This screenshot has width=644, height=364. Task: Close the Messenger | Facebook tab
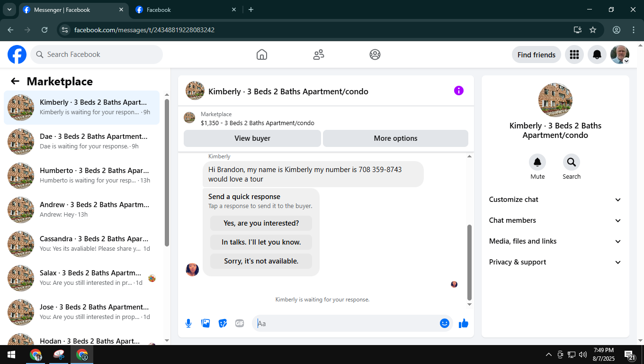(x=121, y=9)
